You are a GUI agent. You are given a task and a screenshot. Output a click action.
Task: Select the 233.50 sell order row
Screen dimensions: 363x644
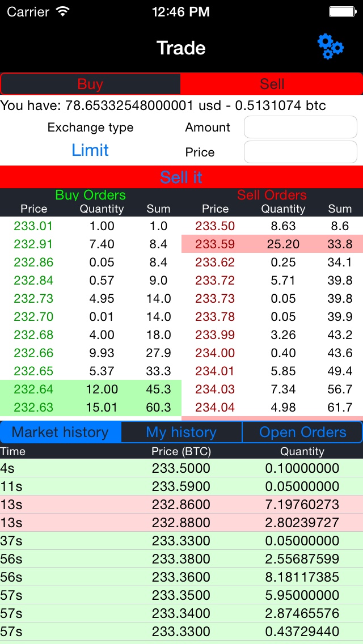click(272, 226)
